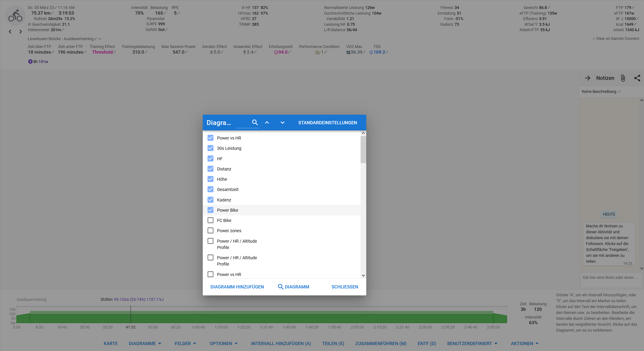The height and width of the screenshot is (351, 644).
Task: Move selected chart up with the up chevron
Action: (267, 123)
